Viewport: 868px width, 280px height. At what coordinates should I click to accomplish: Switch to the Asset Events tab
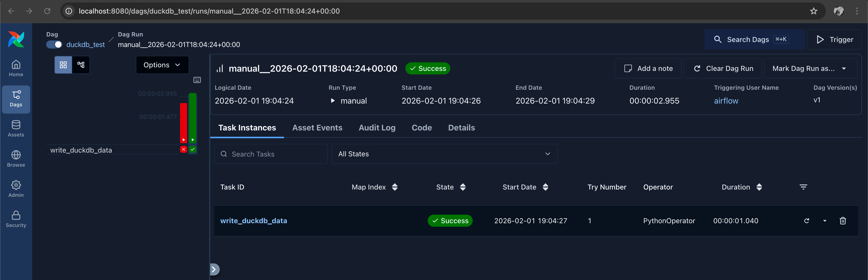317,127
